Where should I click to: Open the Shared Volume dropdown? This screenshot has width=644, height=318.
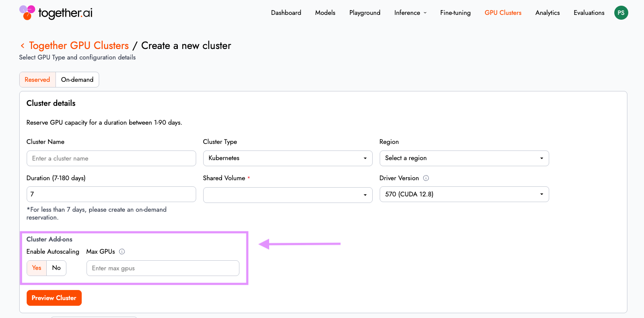point(288,195)
